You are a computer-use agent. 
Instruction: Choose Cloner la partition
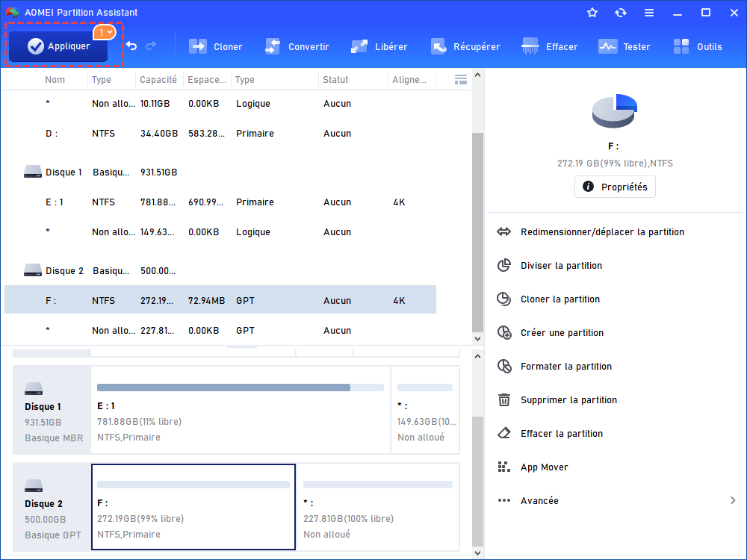coord(548,299)
